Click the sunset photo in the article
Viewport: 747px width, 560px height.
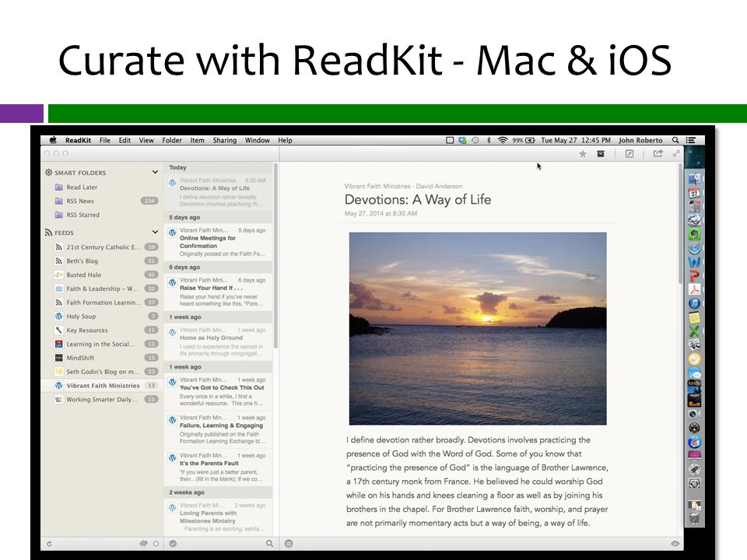tap(478, 328)
